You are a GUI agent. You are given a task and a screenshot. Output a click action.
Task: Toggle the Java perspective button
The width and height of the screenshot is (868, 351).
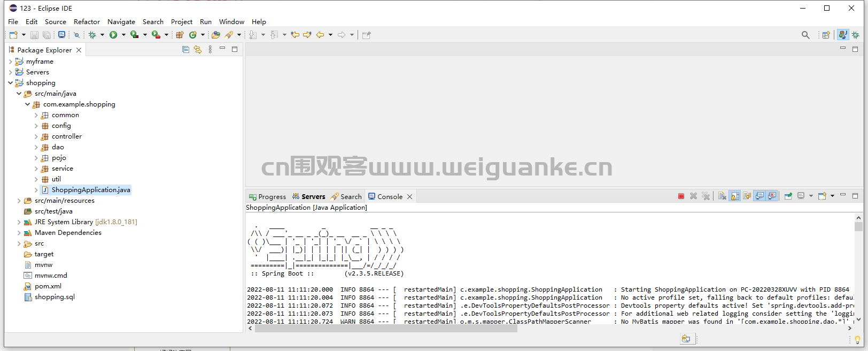(x=843, y=35)
